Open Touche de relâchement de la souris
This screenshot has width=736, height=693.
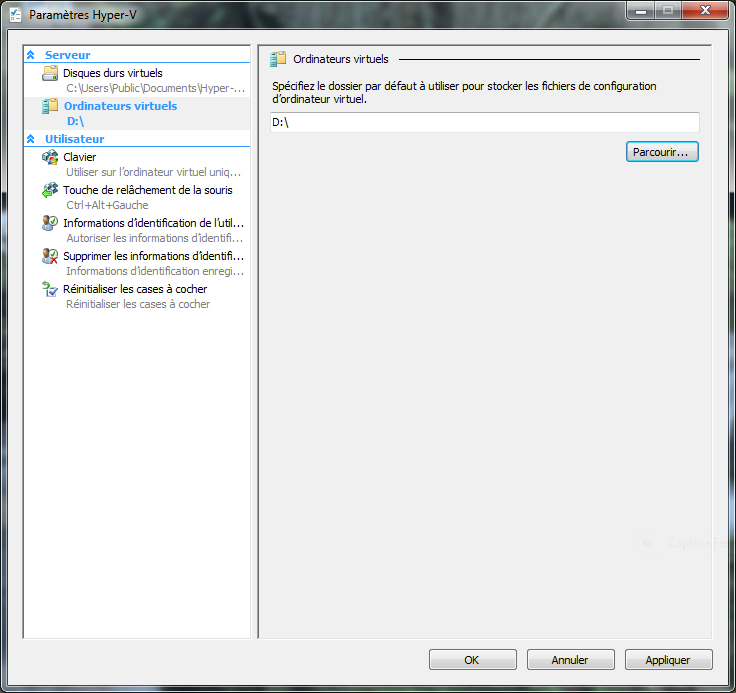click(x=148, y=190)
